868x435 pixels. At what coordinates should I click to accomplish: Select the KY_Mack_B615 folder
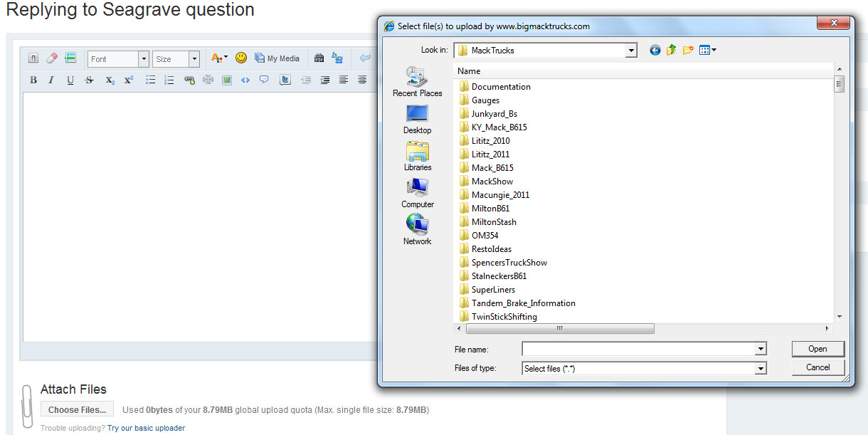492,127
